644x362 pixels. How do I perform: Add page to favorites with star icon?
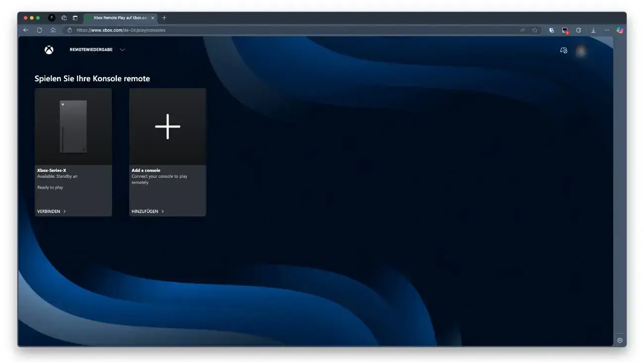(x=535, y=30)
